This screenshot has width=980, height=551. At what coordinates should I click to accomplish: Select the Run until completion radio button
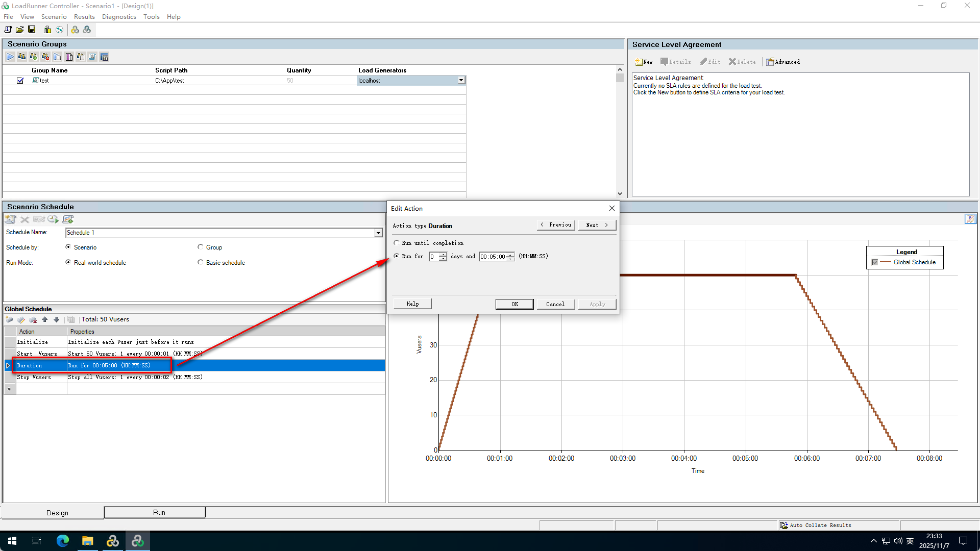397,243
